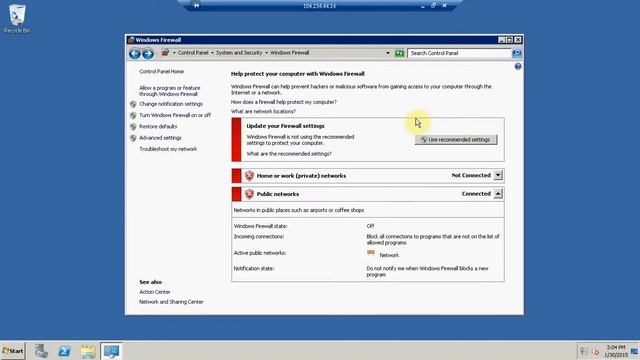The width and height of the screenshot is (640, 360).
Task: Click the Control Panel icon in address bar
Action: click(165, 53)
